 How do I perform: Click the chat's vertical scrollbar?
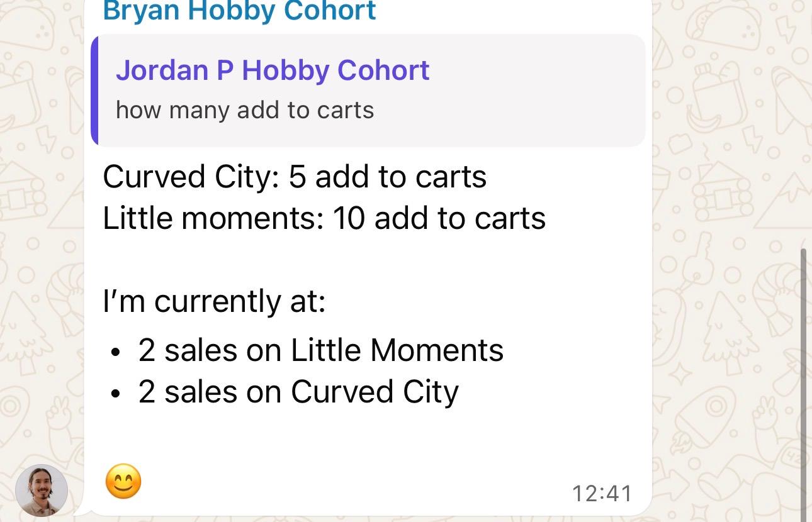[803, 377]
